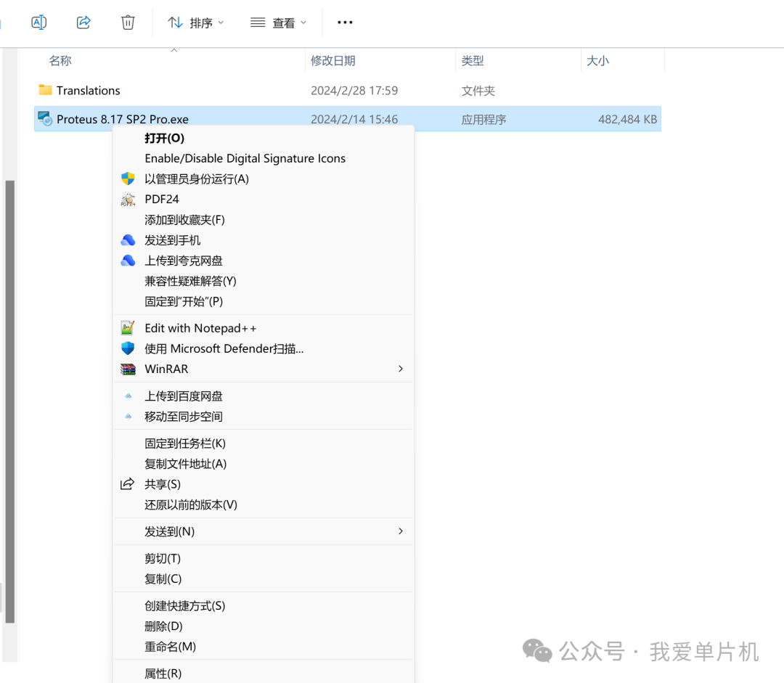Click the icon beside 上传到百度网盘
Viewport: 784px width, 683px height.
click(x=128, y=396)
